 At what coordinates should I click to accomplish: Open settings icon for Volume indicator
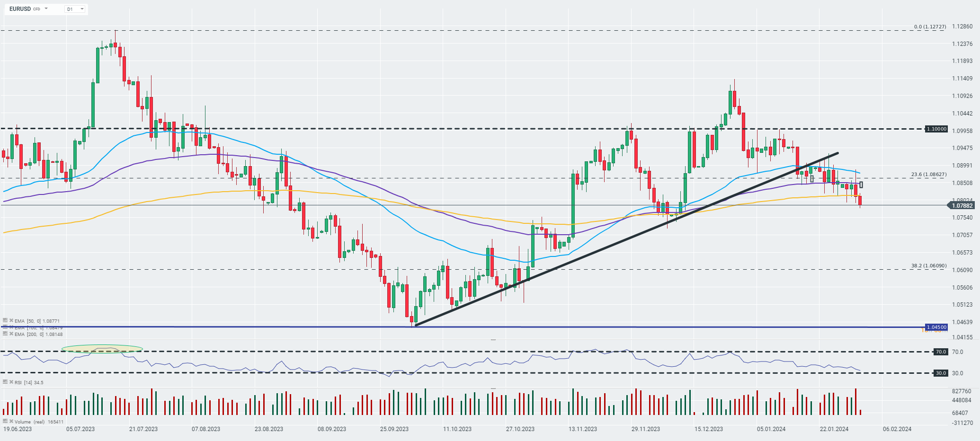point(5,421)
